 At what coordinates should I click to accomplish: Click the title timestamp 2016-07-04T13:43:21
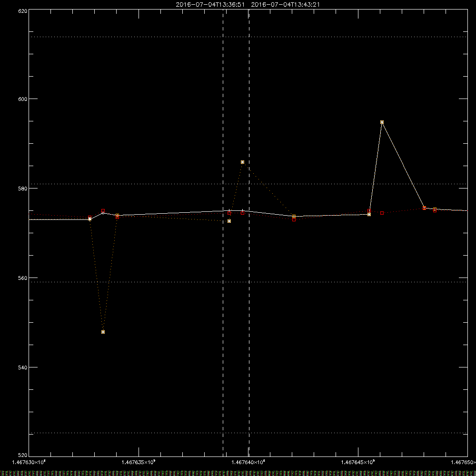[x=285, y=5]
